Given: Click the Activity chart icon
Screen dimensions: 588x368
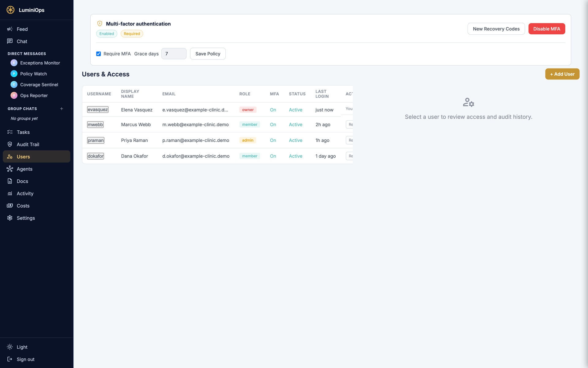Looking at the screenshot, I should pos(10,193).
